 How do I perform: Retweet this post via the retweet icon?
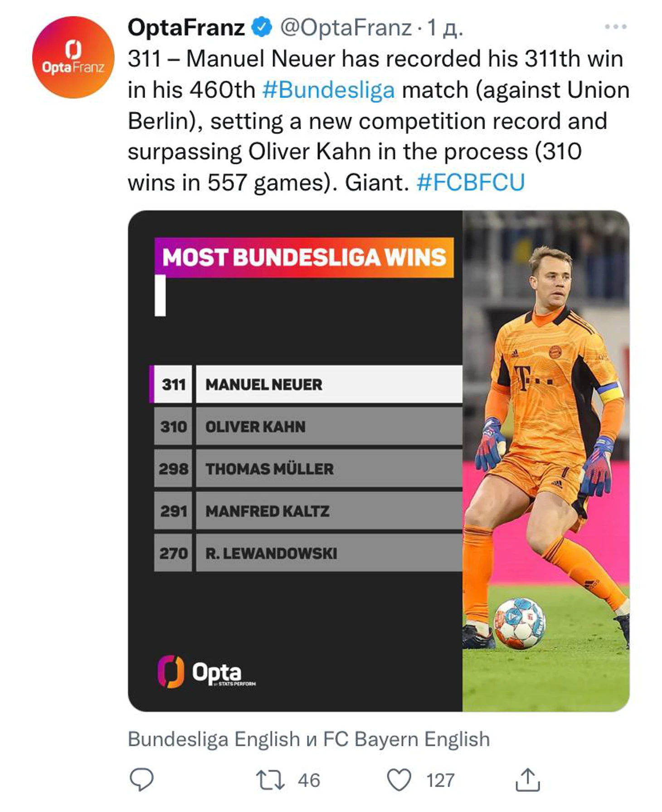270,780
